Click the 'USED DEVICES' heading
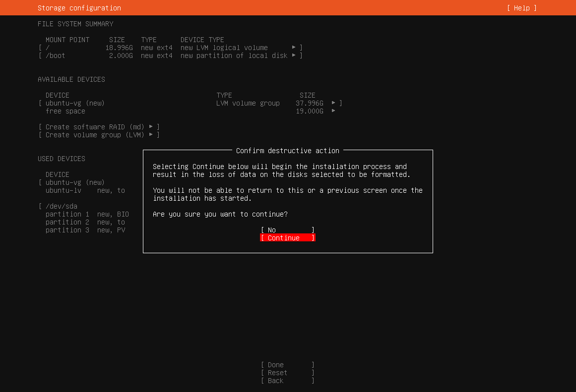 click(62, 159)
